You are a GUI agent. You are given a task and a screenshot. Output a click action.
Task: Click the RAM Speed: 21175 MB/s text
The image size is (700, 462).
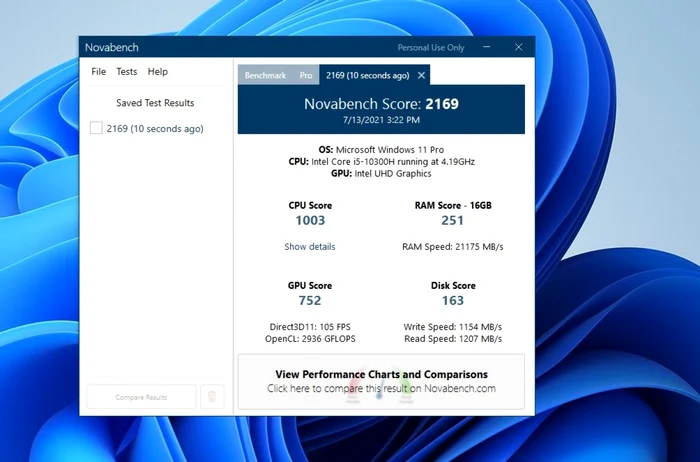tap(453, 246)
